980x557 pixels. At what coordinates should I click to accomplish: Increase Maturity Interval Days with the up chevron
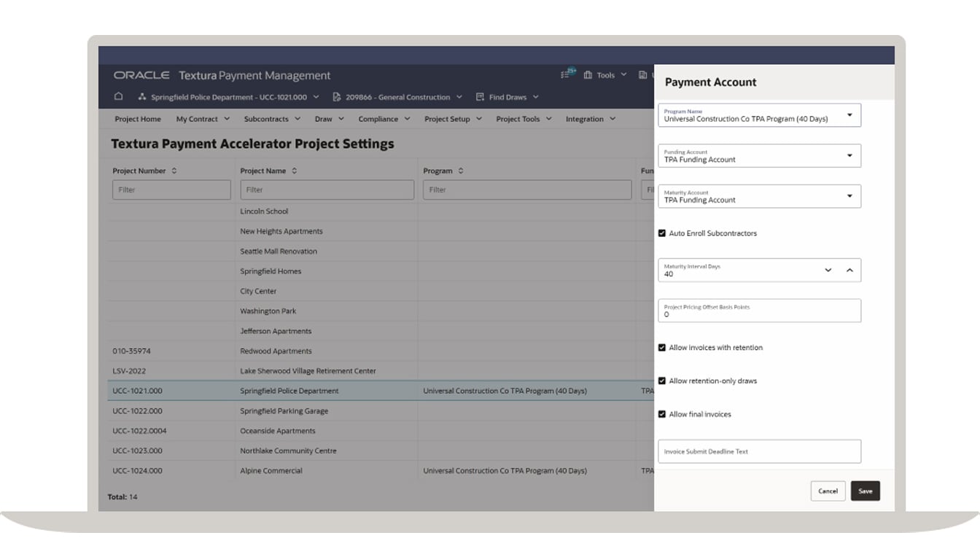coord(848,270)
